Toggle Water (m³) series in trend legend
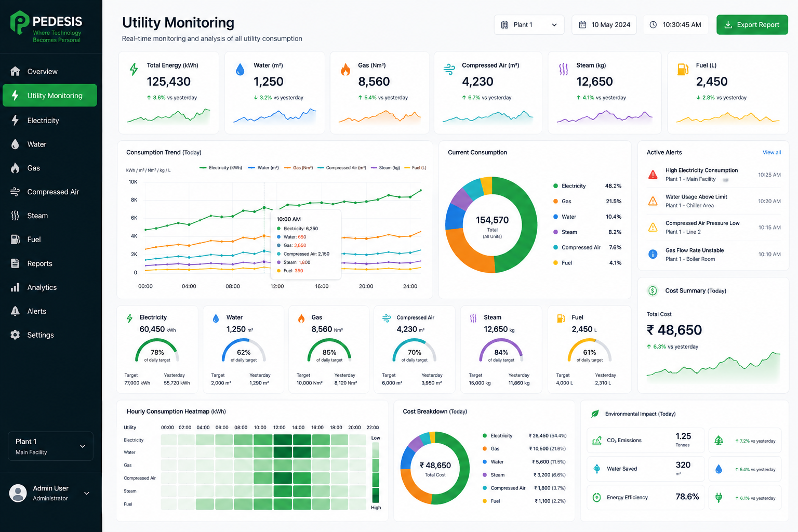This screenshot has width=798, height=532. pyautogui.click(x=263, y=168)
